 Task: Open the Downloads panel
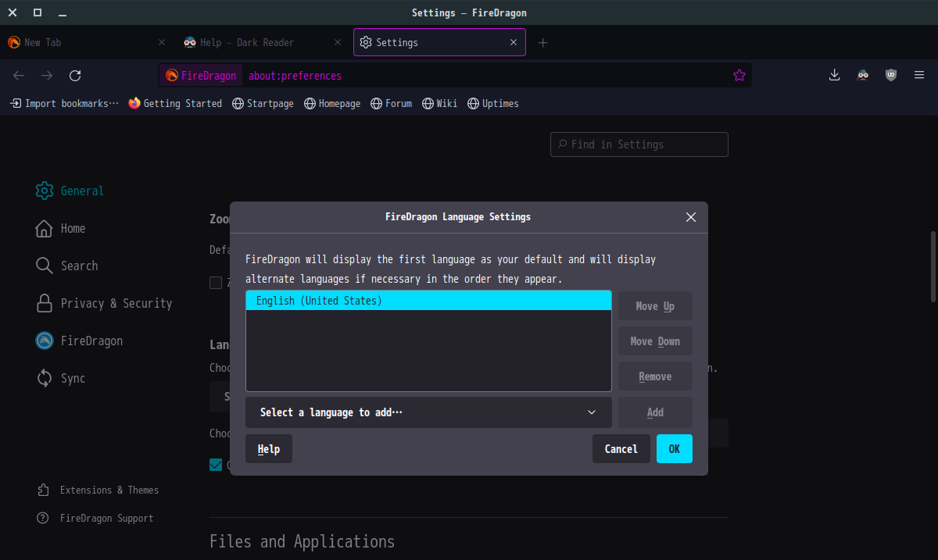pos(835,75)
